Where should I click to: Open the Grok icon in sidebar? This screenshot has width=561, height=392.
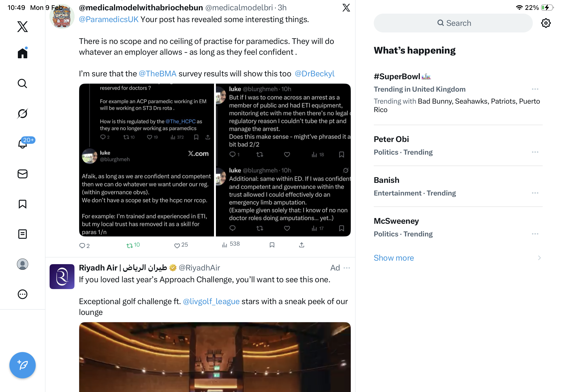[23, 114]
